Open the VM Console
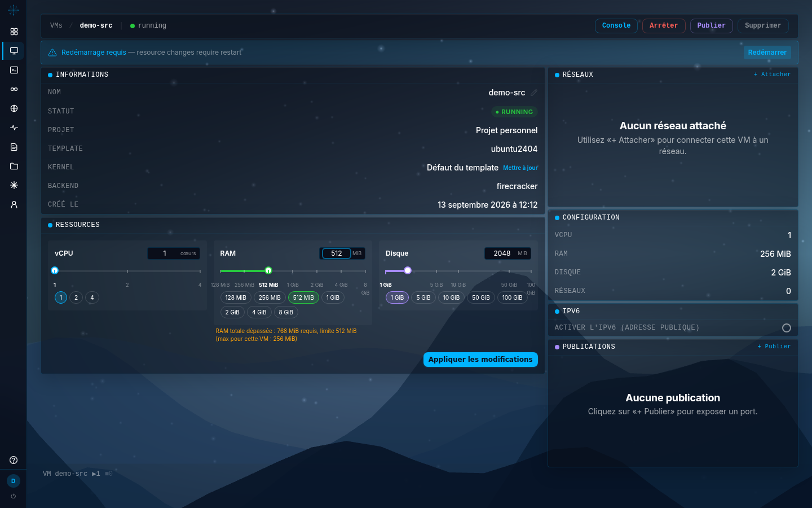The height and width of the screenshot is (508, 812). 616,26
